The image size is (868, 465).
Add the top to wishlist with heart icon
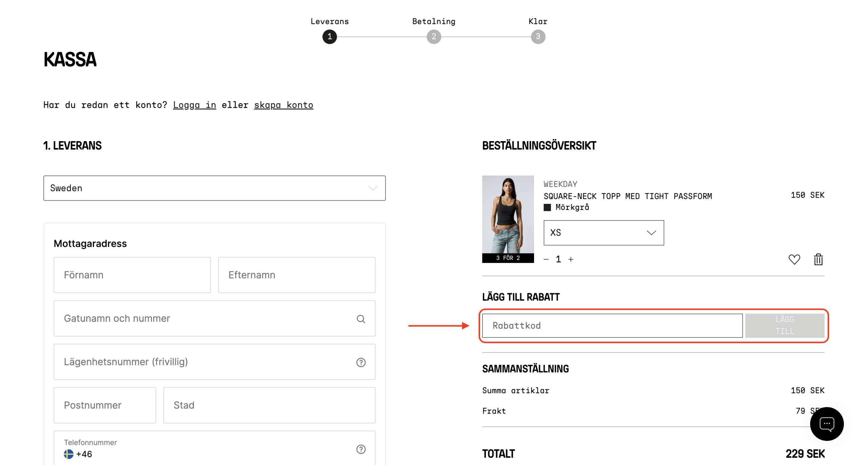[x=794, y=259]
